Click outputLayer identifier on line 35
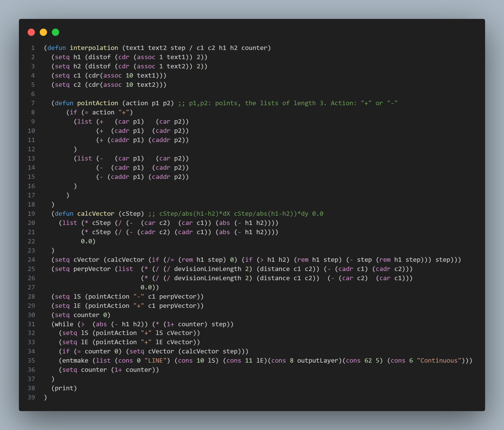 317,361
